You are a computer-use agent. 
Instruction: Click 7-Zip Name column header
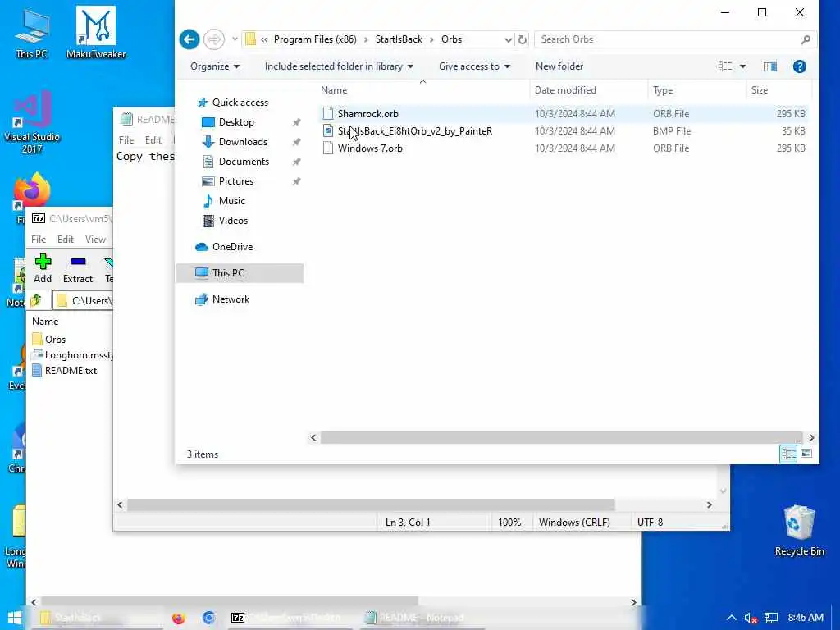(x=45, y=322)
